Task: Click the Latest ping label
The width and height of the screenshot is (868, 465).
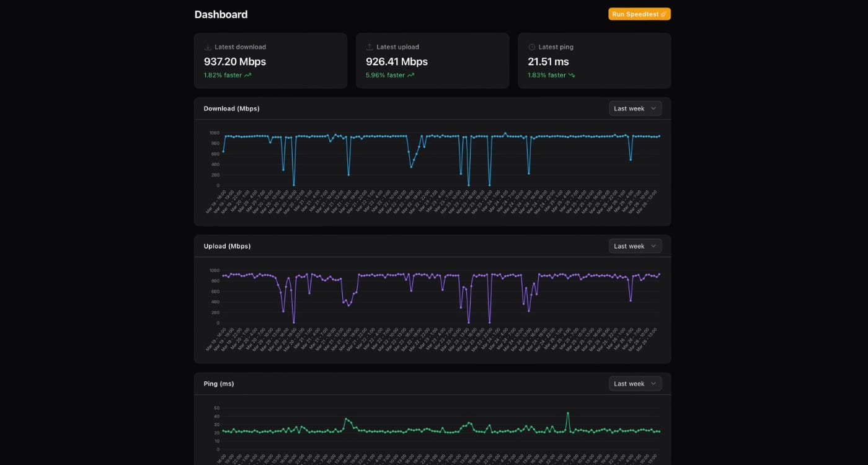Action: (x=557, y=47)
